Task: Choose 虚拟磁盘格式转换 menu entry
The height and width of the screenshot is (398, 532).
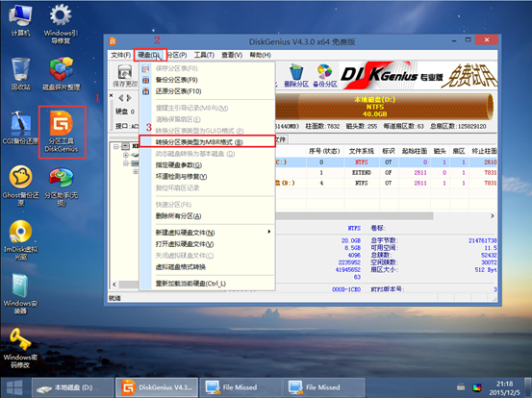Action: click(x=207, y=267)
